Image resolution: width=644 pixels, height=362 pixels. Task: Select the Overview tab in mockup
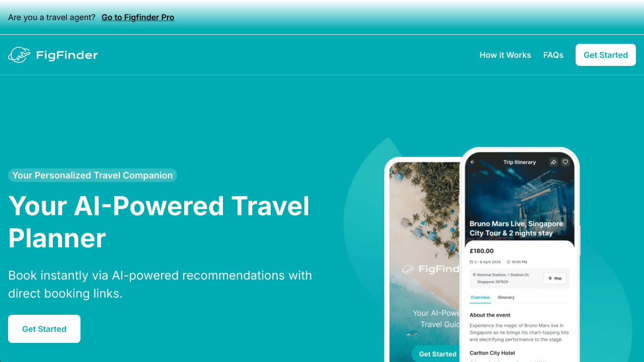[x=480, y=297]
